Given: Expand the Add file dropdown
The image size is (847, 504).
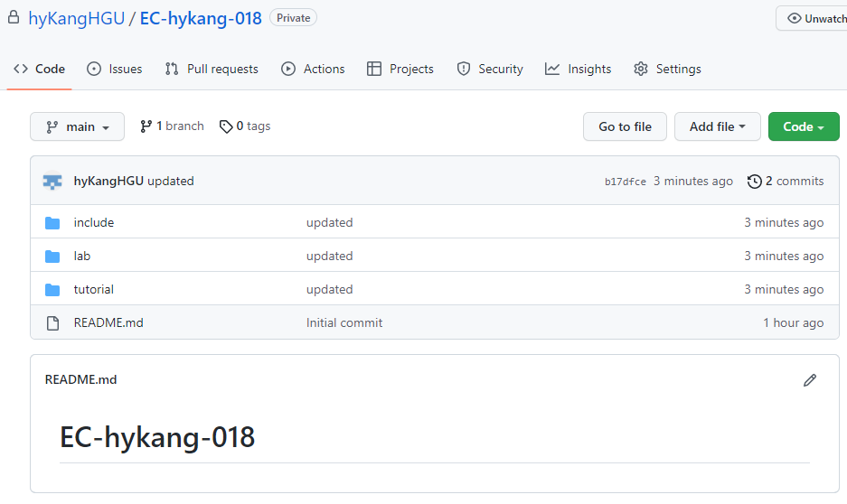Looking at the screenshot, I should point(717,127).
